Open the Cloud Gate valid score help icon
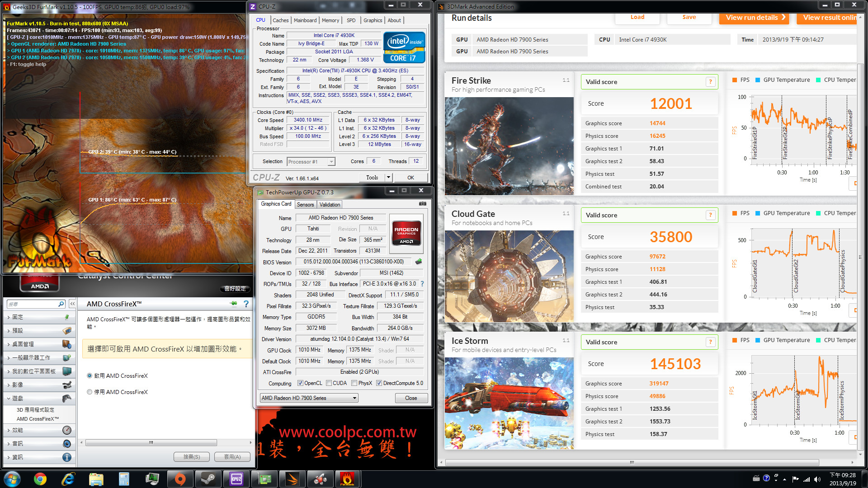This screenshot has height=488, width=868. (710, 215)
